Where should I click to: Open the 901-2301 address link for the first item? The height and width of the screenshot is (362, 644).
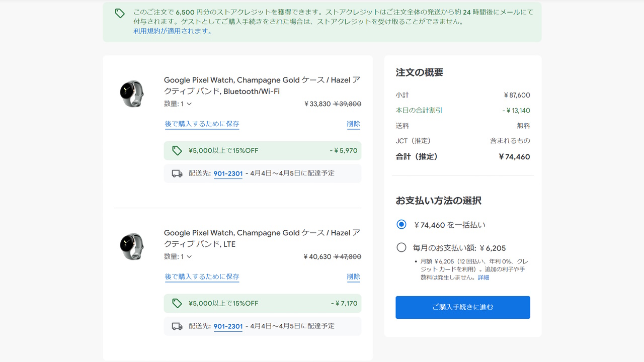tap(228, 173)
